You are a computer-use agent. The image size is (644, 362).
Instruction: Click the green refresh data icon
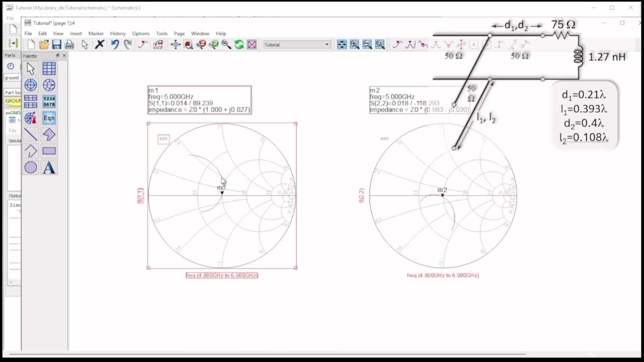[239, 45]
